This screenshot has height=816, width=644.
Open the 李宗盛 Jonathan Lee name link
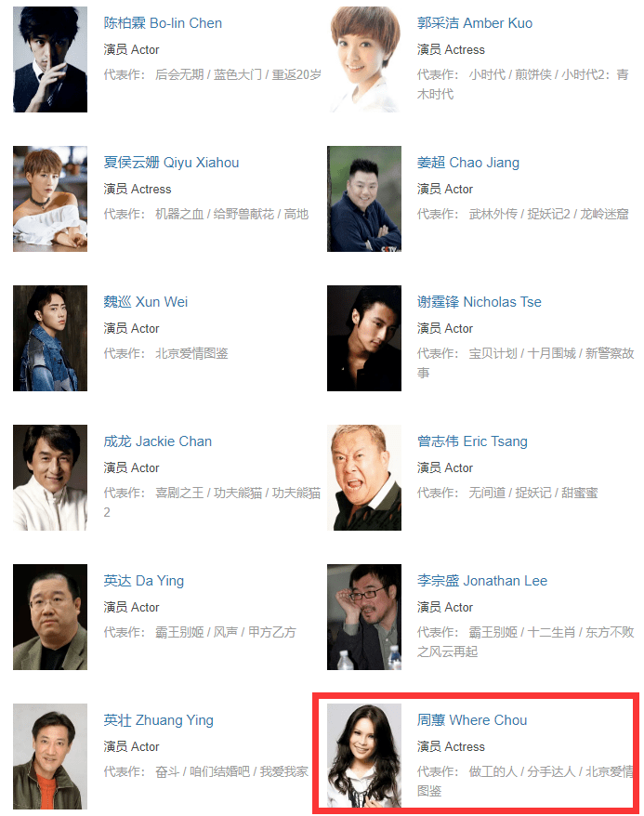click(482, 581)
